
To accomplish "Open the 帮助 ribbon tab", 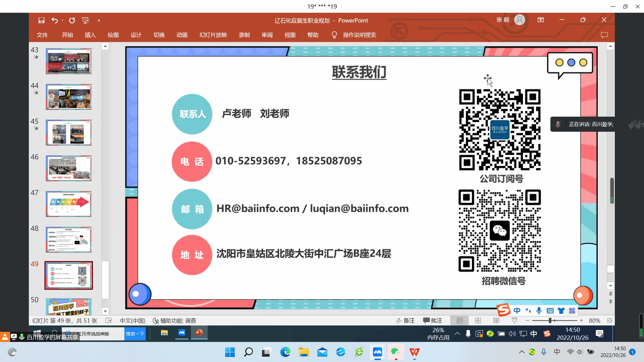I will 313,35.
